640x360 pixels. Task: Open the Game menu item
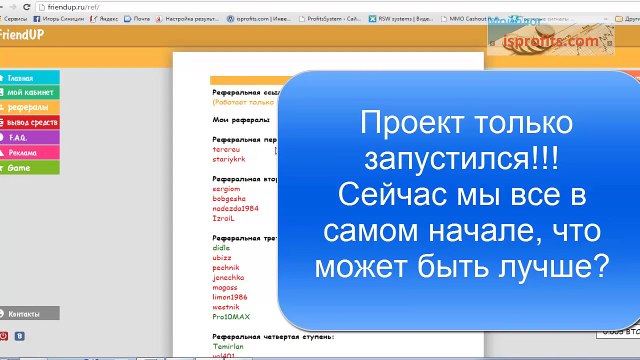tap(30, 168)
